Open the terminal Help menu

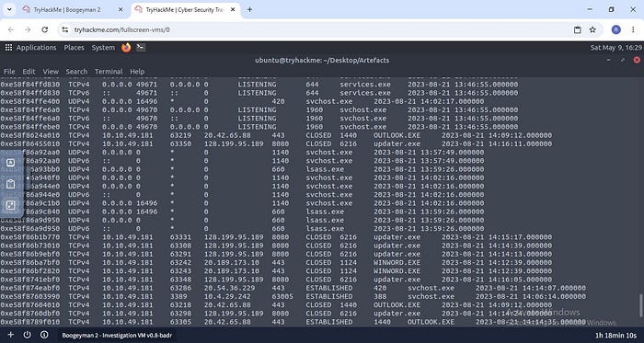137,72
